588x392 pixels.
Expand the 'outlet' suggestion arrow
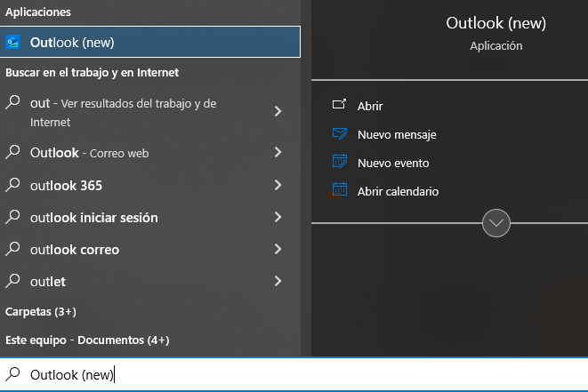(278, 281)
